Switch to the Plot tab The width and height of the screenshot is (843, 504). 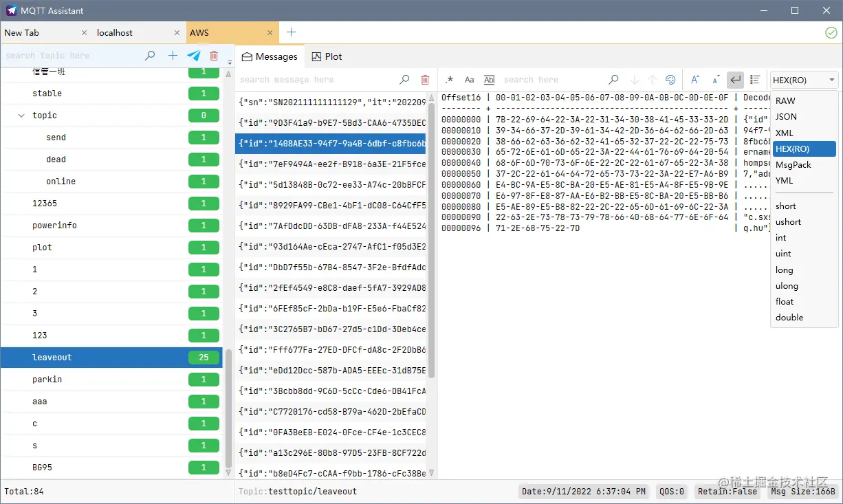pos(327,56)
